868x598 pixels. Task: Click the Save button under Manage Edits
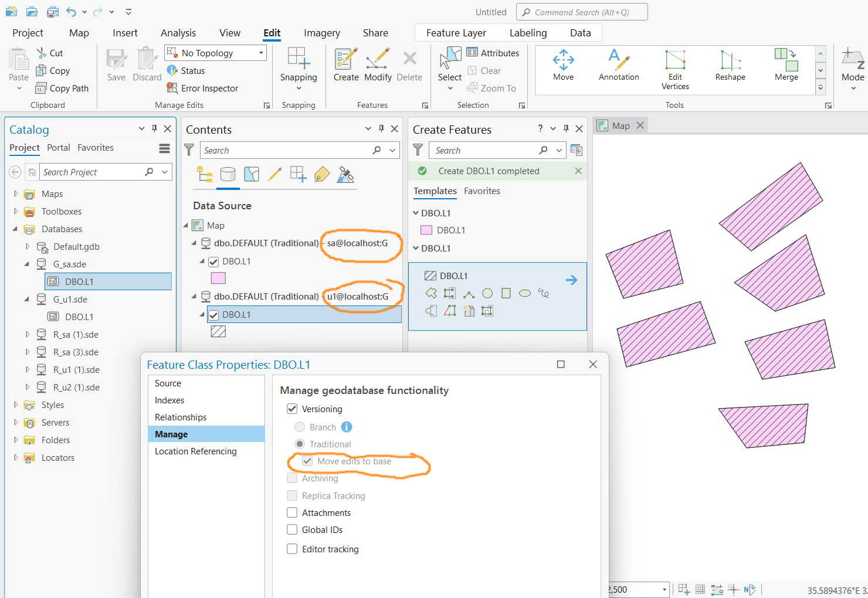116,64
